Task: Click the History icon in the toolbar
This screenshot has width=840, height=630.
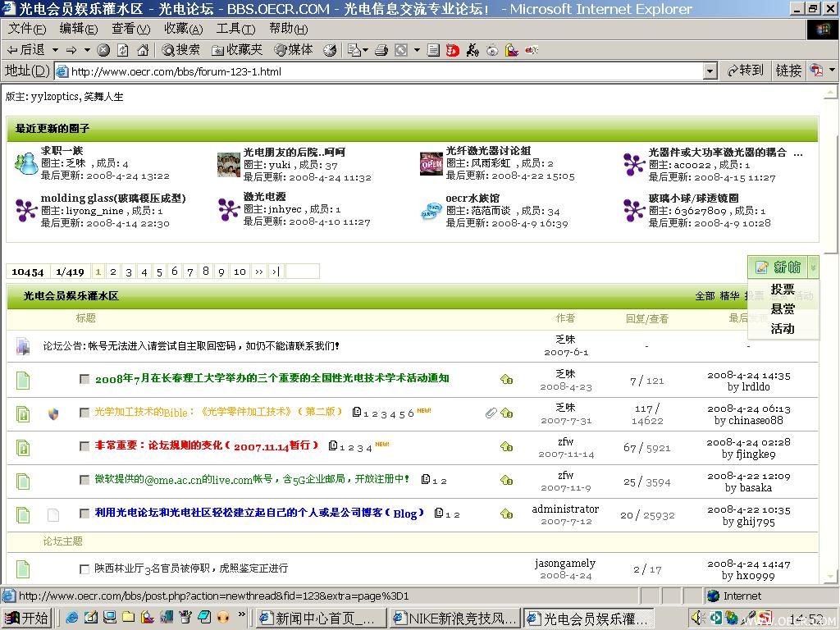Action: coord(330,50)
